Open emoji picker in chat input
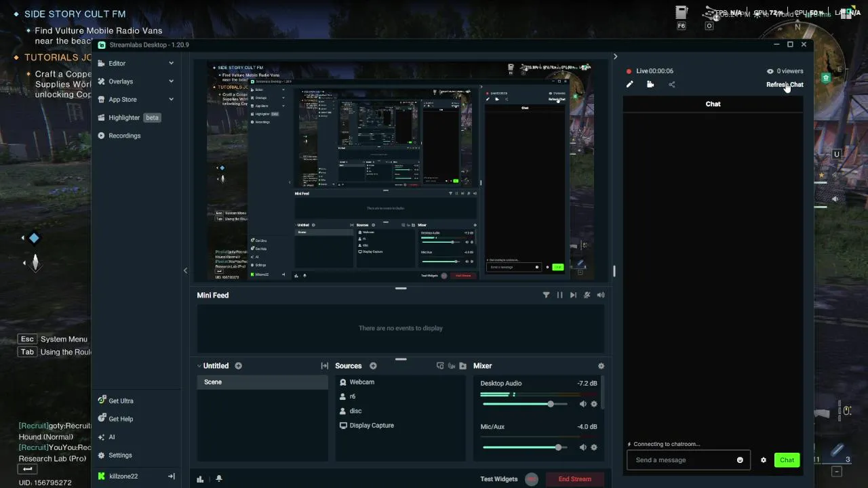868x488 pixels. pos(740,460)
